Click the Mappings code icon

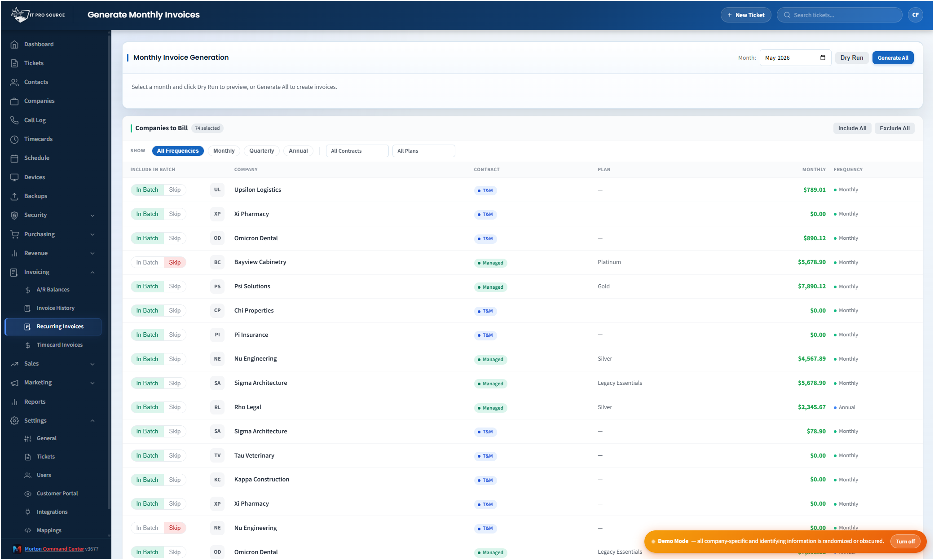coord(28,530)
